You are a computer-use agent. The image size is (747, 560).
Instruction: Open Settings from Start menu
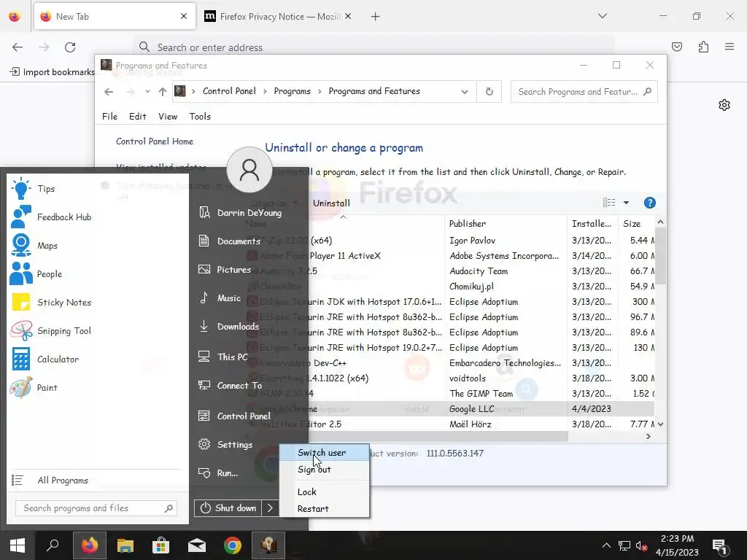(225, 444)
